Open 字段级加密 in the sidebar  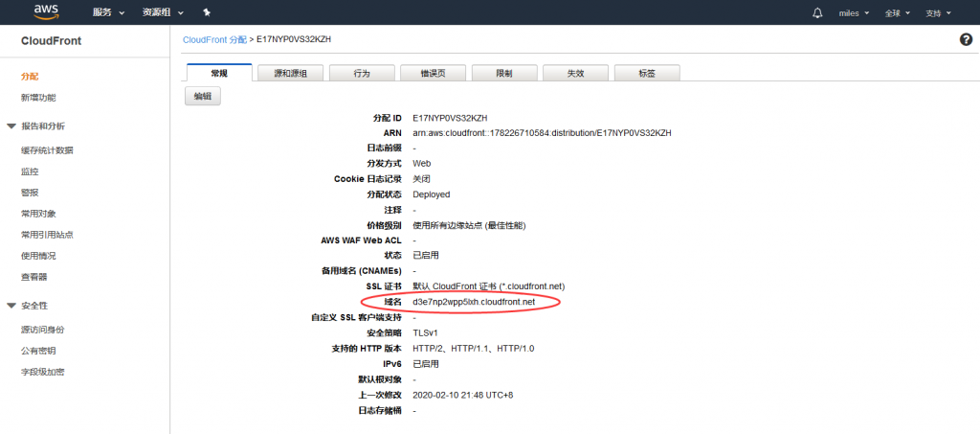(x=42, y=372)
